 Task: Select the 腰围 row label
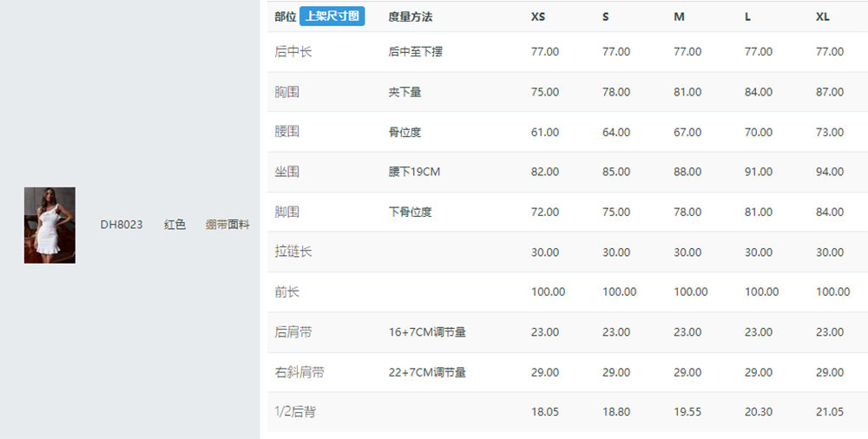pos(286,132)
